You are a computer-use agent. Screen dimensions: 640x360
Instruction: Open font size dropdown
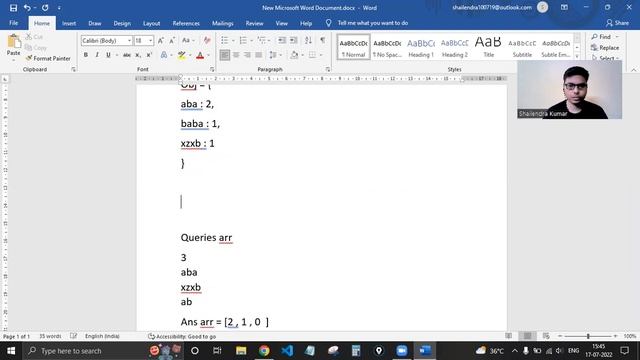(150, 40)
